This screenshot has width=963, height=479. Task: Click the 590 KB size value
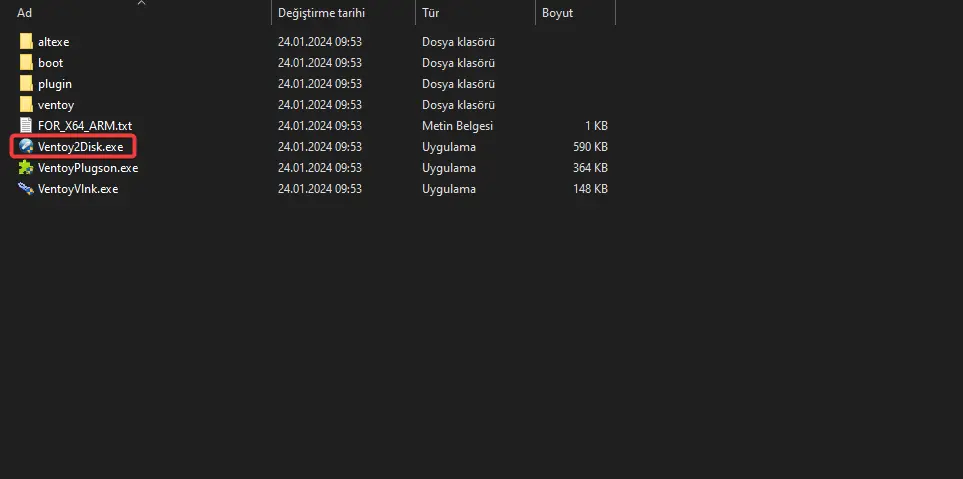click(x=589, y=147)
